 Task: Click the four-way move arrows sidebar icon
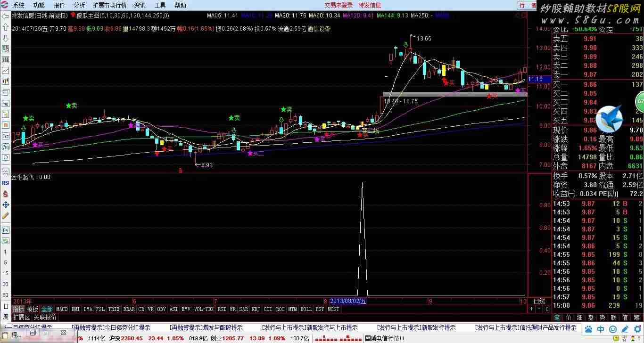[x=6, y=204]
